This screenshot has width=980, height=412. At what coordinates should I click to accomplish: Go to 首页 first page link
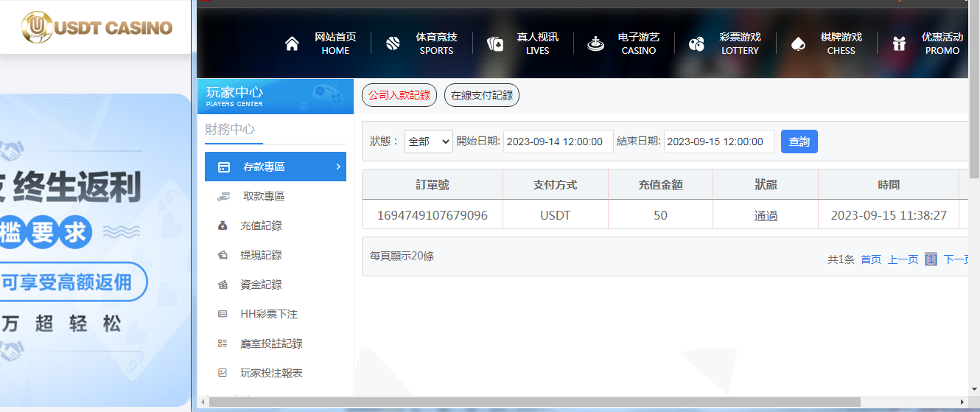point(871,259)
